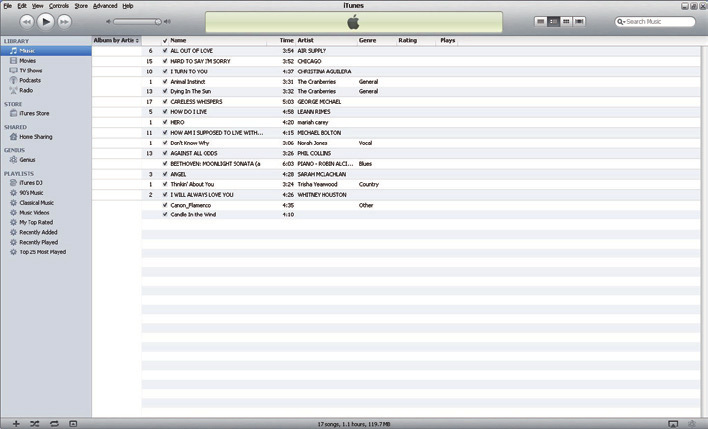Toggle the repeat button

pyautogui.click(x=54, y=424)
